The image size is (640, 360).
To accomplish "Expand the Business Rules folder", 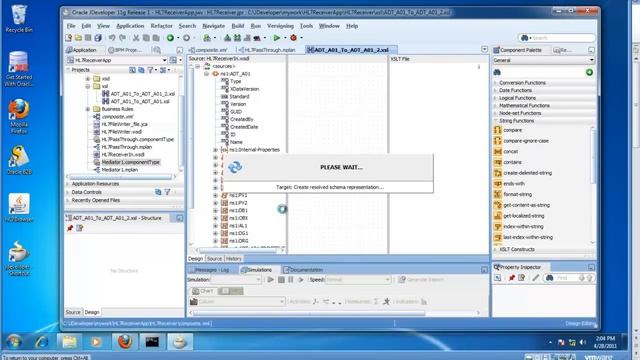I will click(x=88, y=109).
